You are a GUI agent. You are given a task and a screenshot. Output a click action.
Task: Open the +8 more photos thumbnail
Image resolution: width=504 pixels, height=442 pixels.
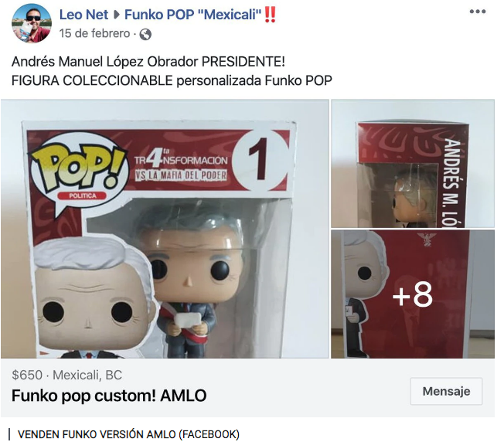(x=413, y=294)
